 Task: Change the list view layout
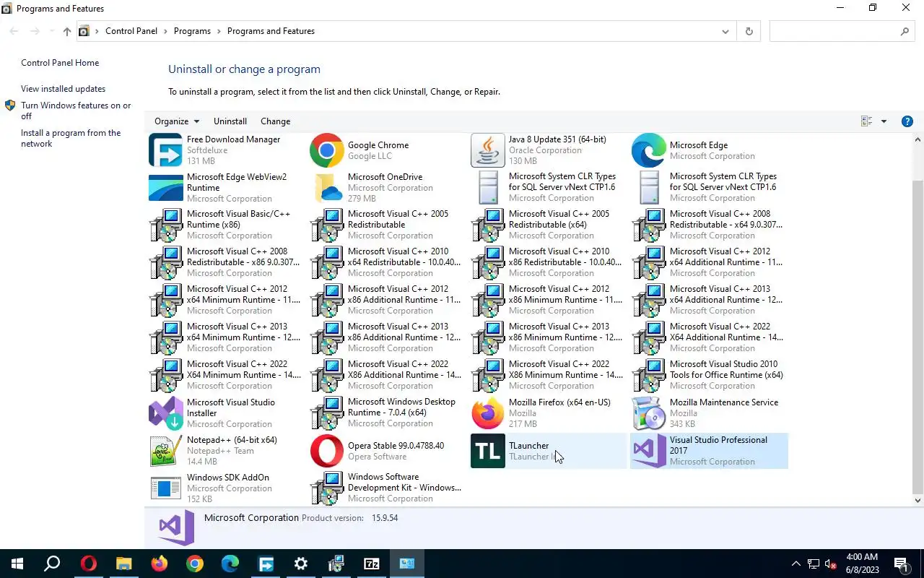point(866,121)
